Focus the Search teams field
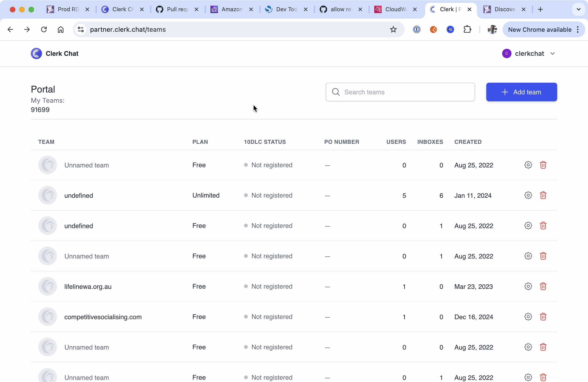588x382 pixels. [x=400, y=92]
